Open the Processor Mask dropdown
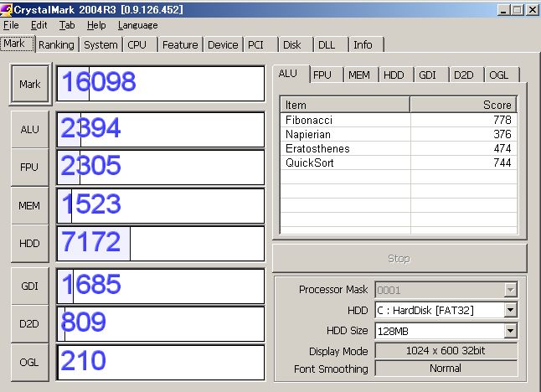Screen dimensions: 541x392 pyautogui.click(x=510, y=290)
